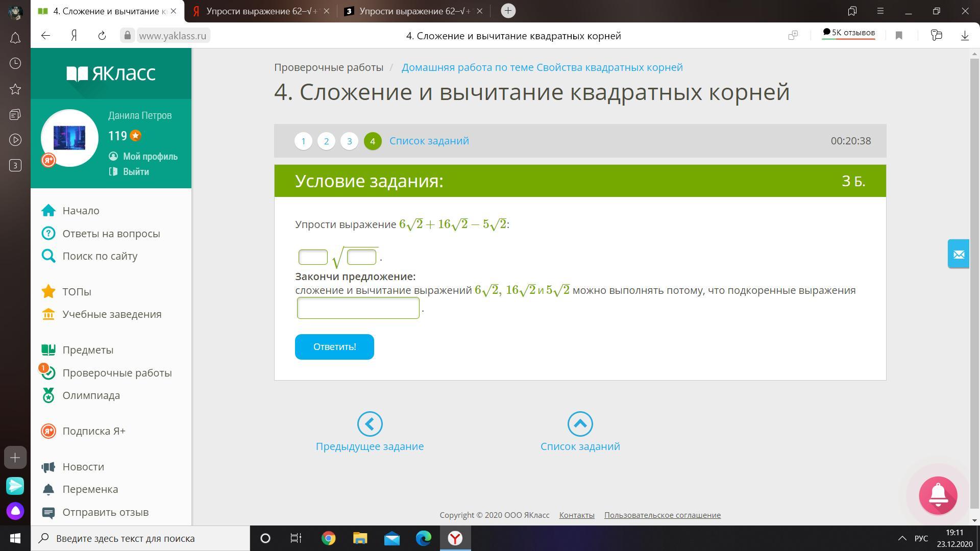Open new browser tab plus button
The height and width of the screenshot is (551, 980).
click(x=508, y=11)
